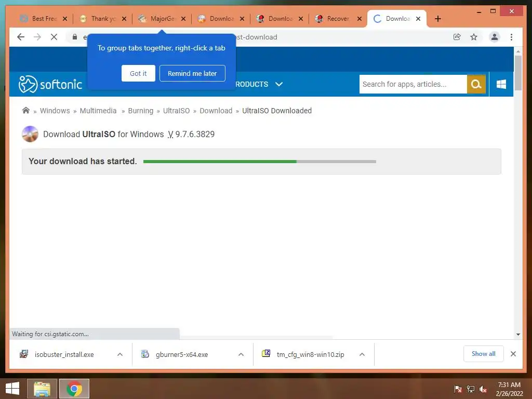Click the Chrome taskbar icon
The height and width of the screenshot is (399, 532).
tap(74, 389)
